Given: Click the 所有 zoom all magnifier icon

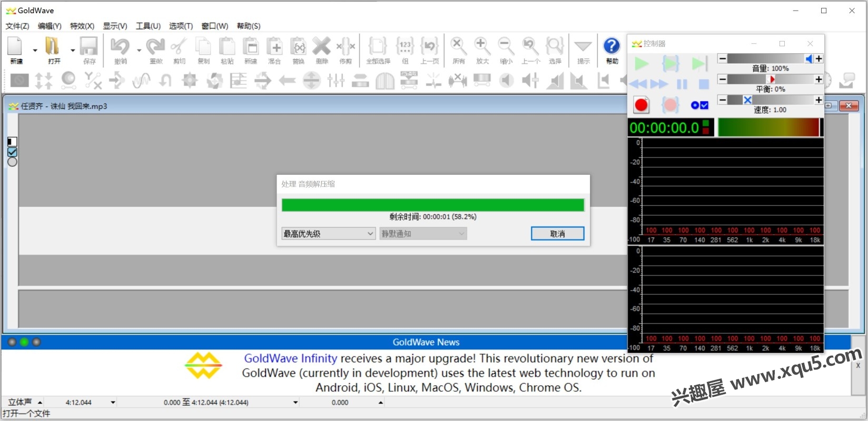Looking at the screenshot, I should click(459, 47).
